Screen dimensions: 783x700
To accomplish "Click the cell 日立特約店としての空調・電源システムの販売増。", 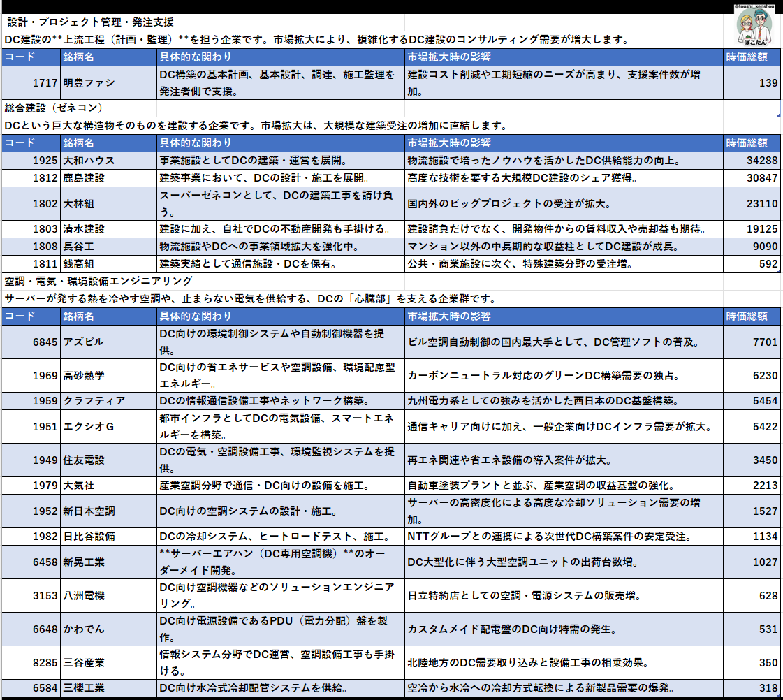I will coord(564,596).
